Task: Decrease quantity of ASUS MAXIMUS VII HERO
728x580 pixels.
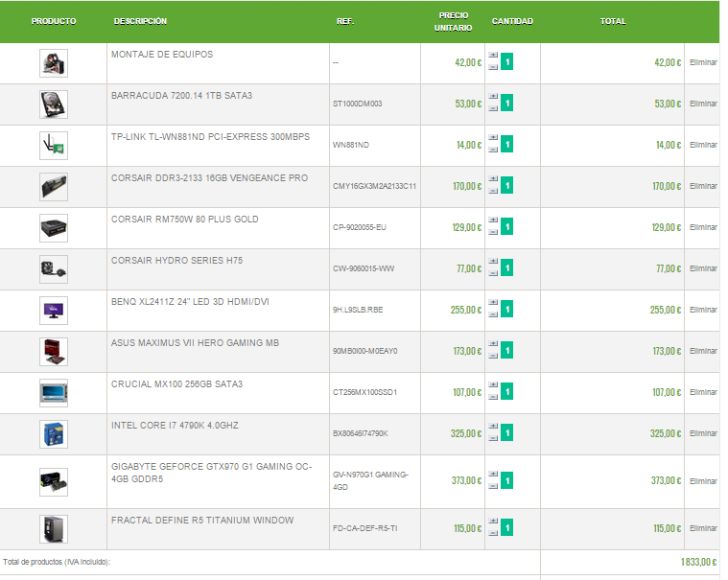Action: tap(493, 357)
